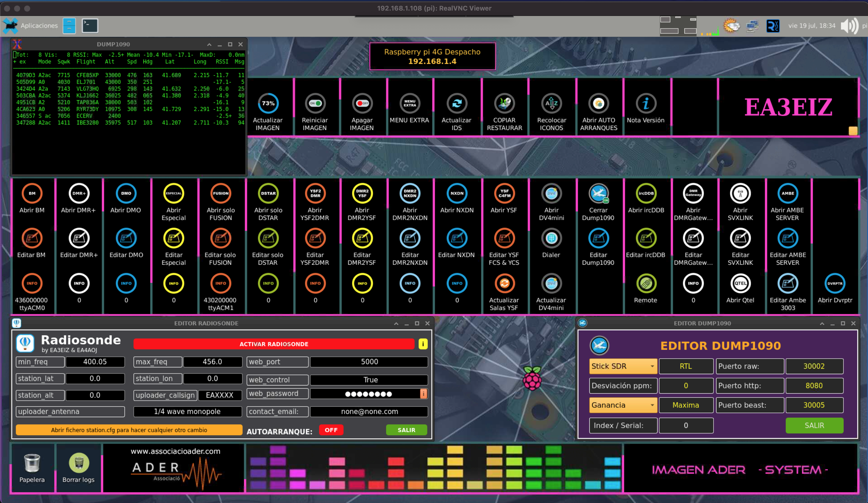Click the Borrar logs icon
The width and height of the screenshot is (868, 503).
click(x=79, y=463)
